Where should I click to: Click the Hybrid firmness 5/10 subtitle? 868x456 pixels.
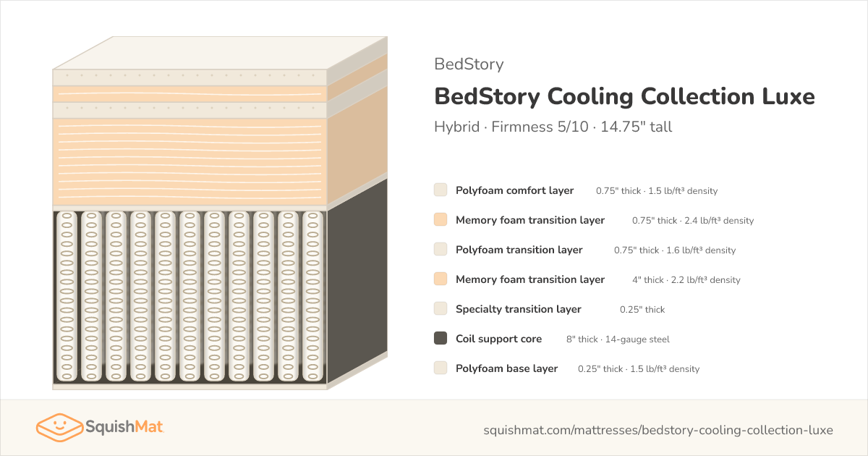(x=553, y=127)
